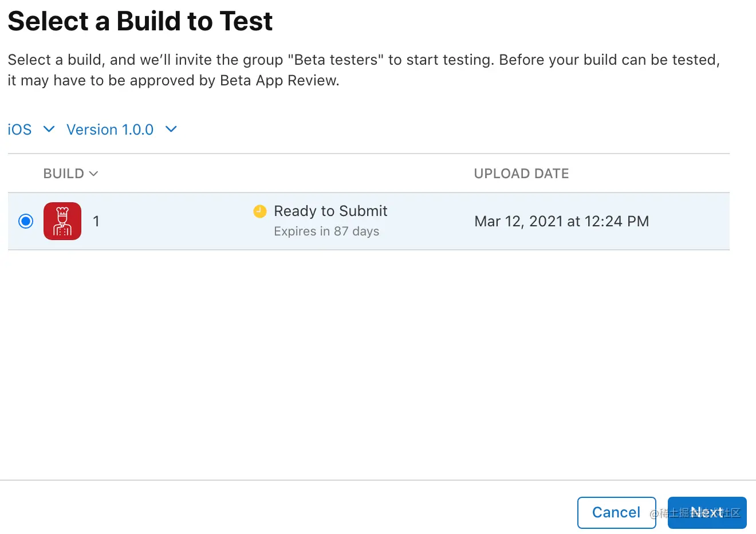This screenshot has width=756, height=534.
Task: Click the chevron next to iOS
Action: click(x=49, y=129)
